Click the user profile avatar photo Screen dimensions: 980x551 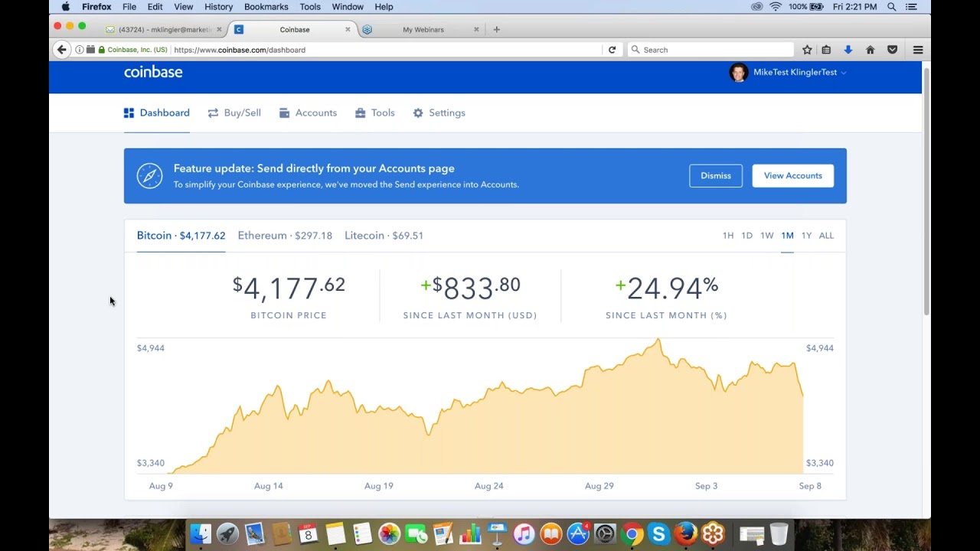click(738, 73)
